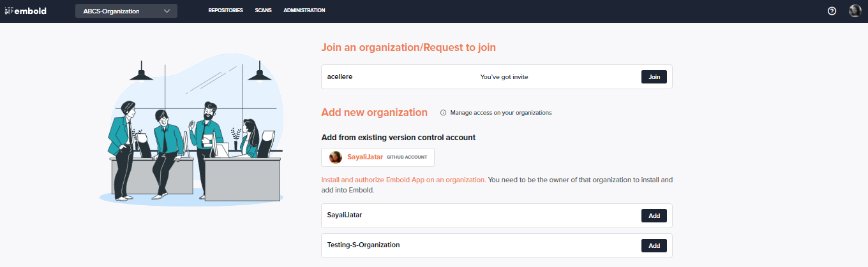Select the SayaliJatar GitHub account chip

pos(378,157)
